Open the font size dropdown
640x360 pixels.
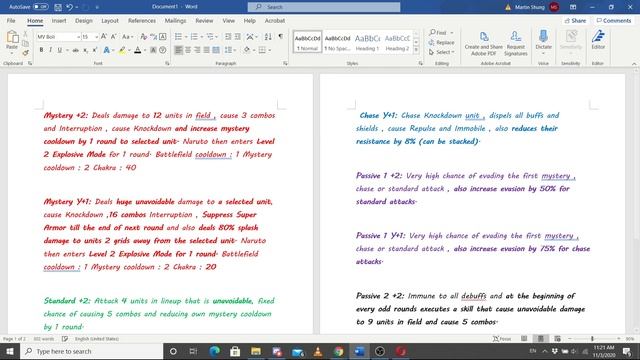[x=96, y=37]
